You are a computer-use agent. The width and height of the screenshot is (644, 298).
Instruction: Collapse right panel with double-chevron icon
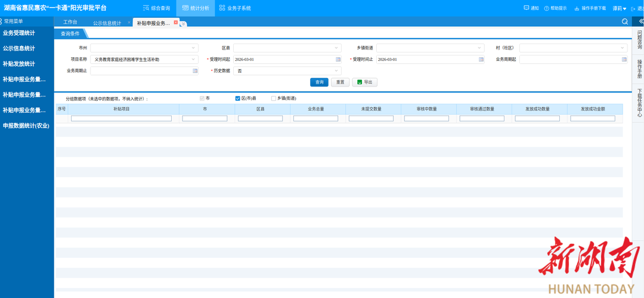637,21
